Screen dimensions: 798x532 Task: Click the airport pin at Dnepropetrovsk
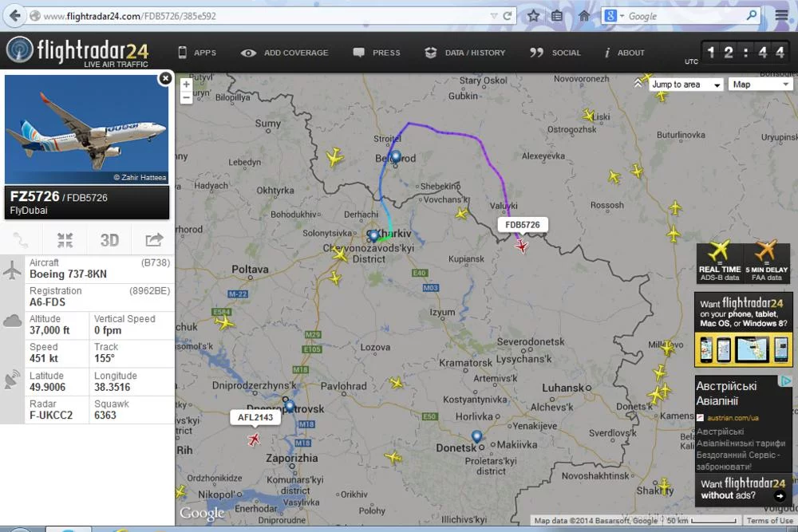point(290,406)
